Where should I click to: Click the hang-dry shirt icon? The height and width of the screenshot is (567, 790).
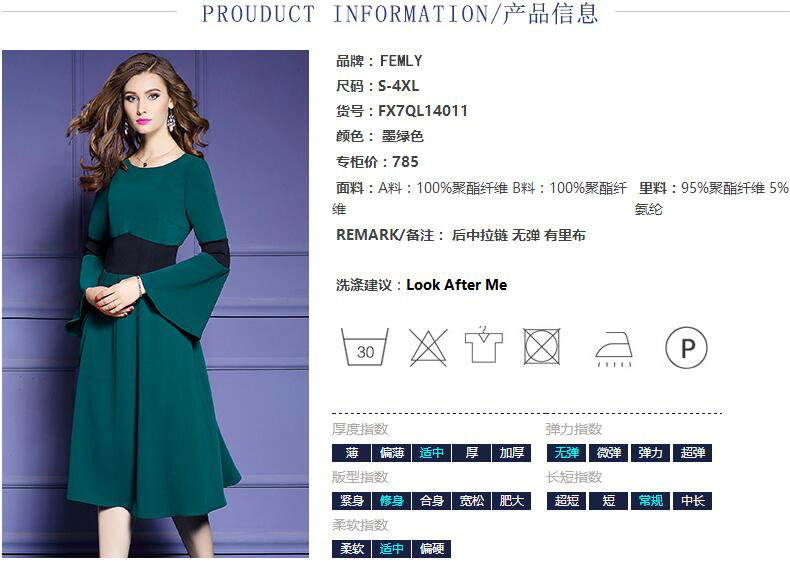[484, 345]
